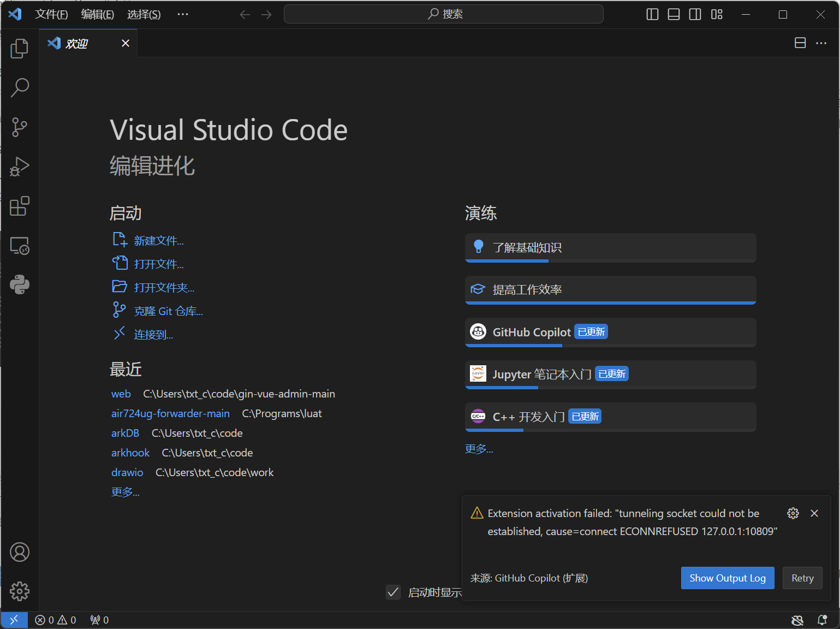Open recent folder web

pos(121,394)
